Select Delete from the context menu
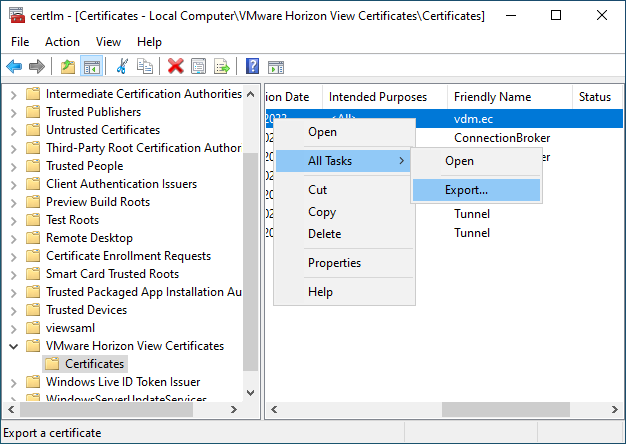The height and width of the screenshot is (444, 626). (324, 233)
